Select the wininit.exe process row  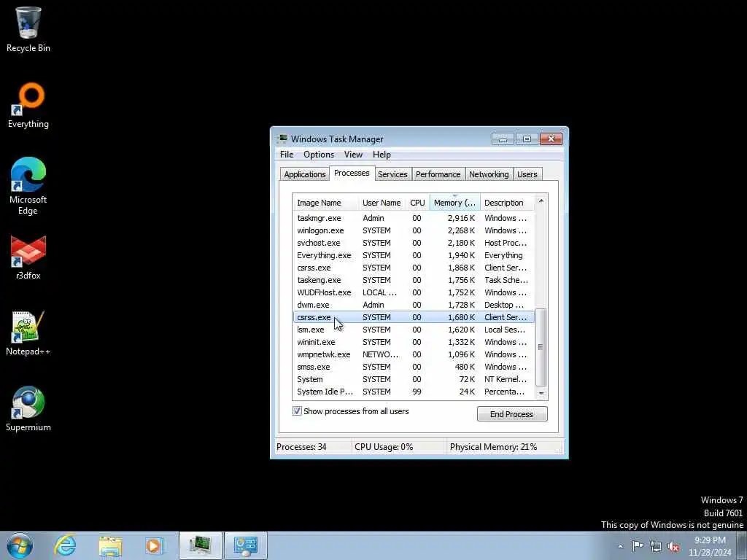click(414, 341)
